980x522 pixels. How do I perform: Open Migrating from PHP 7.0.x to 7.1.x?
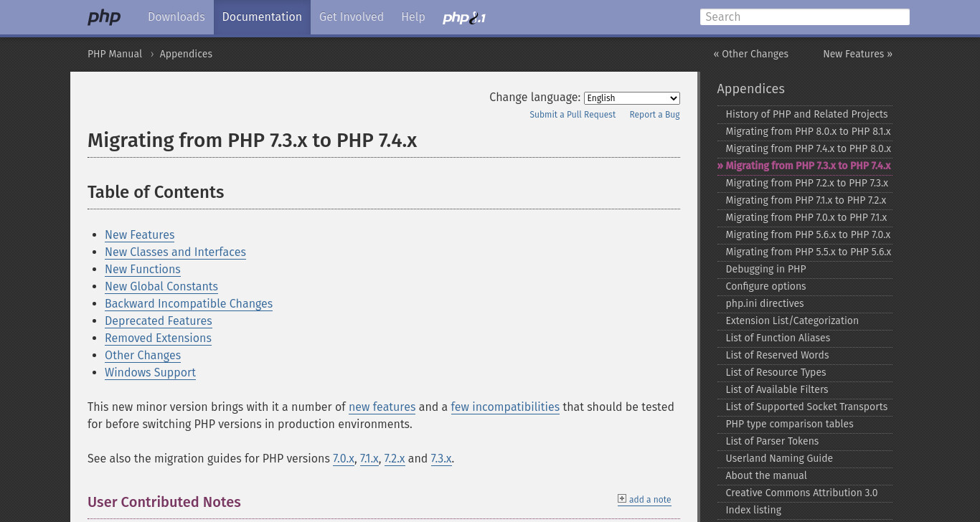click(806, 218)
